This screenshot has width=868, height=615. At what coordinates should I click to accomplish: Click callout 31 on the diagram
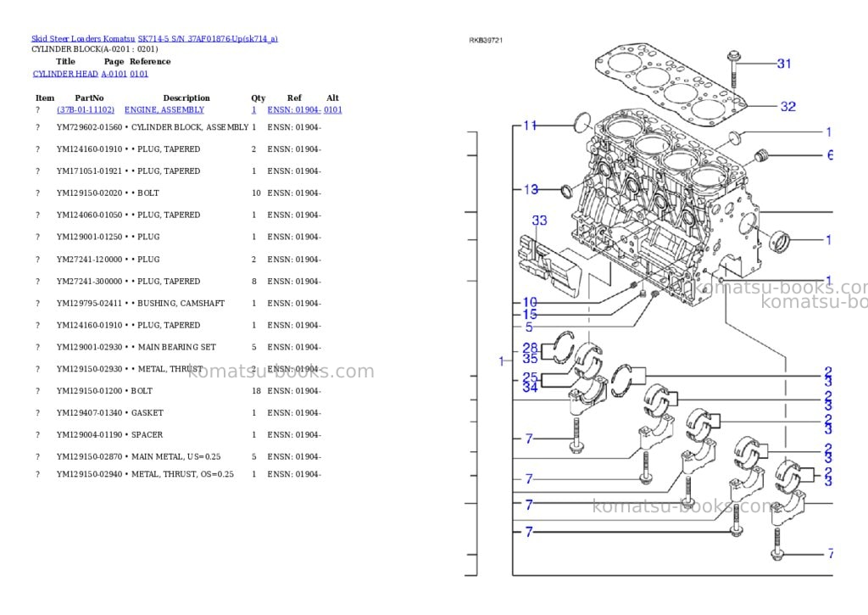coord(784,64)
